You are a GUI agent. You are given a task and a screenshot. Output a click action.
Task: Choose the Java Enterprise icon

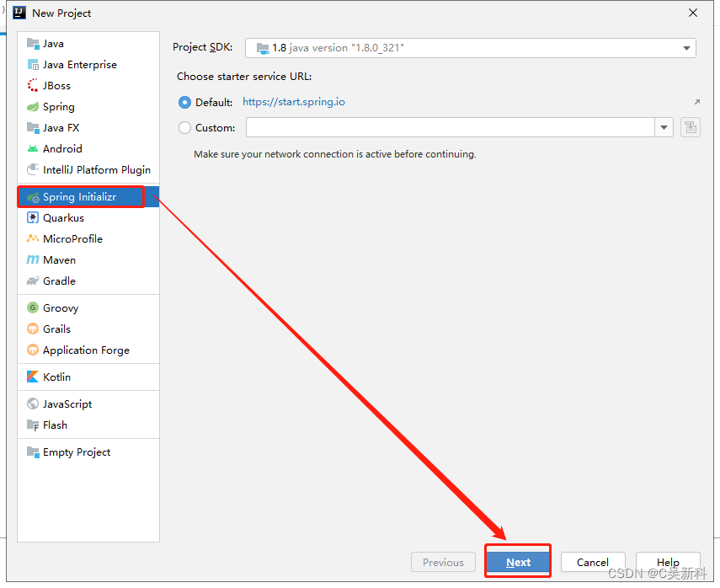[x=33, y=65]
